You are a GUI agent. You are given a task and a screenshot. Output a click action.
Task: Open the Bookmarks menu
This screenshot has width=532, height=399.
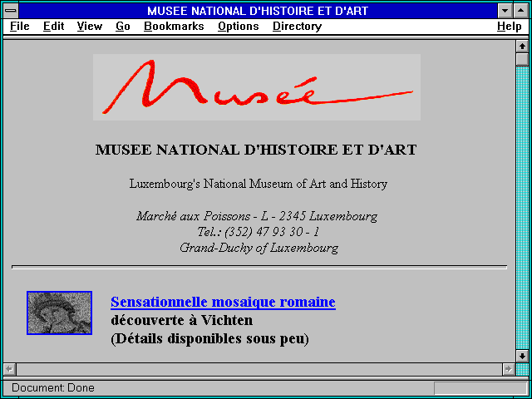tap(174, 26)
